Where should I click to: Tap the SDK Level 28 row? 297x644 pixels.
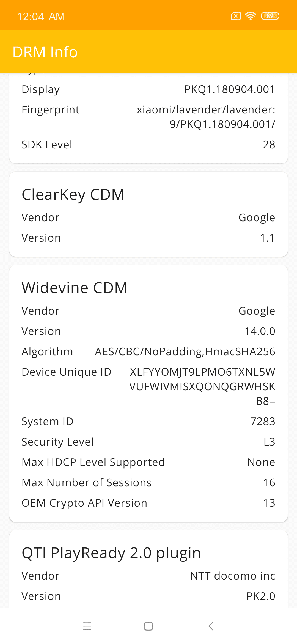(x=148, y=144)
